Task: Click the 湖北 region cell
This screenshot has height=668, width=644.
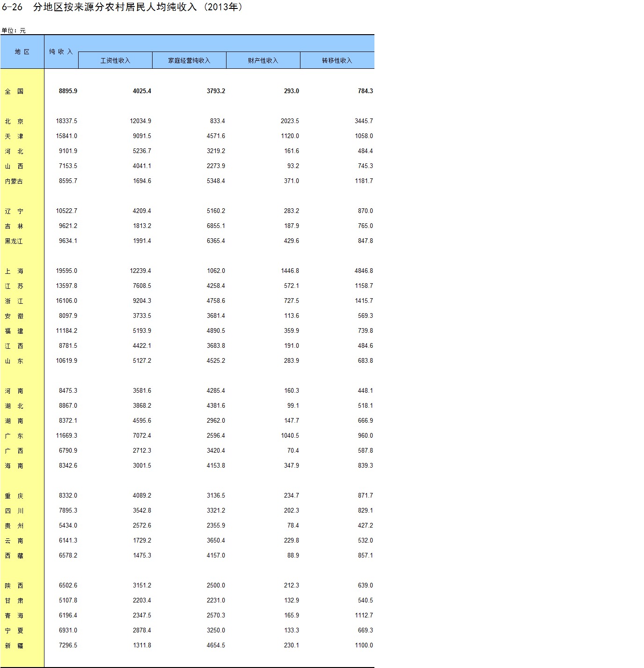Action: 14,406
